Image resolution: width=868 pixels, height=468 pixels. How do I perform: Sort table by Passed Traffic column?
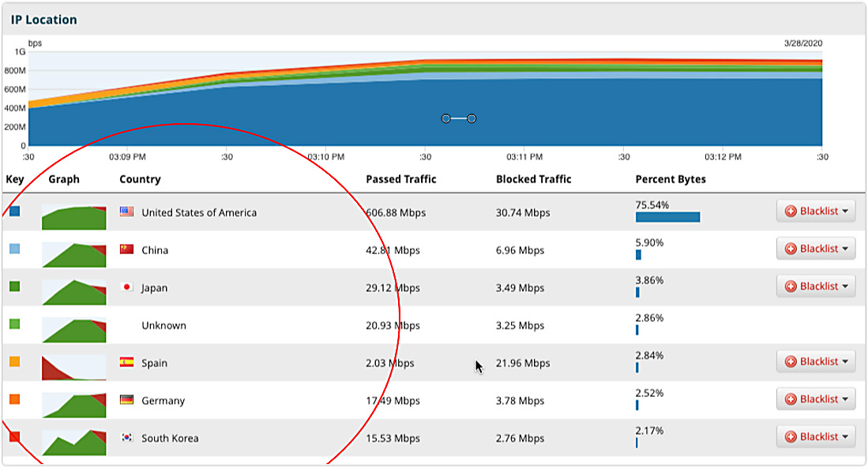pyautogui.click(x=400, y=179)
